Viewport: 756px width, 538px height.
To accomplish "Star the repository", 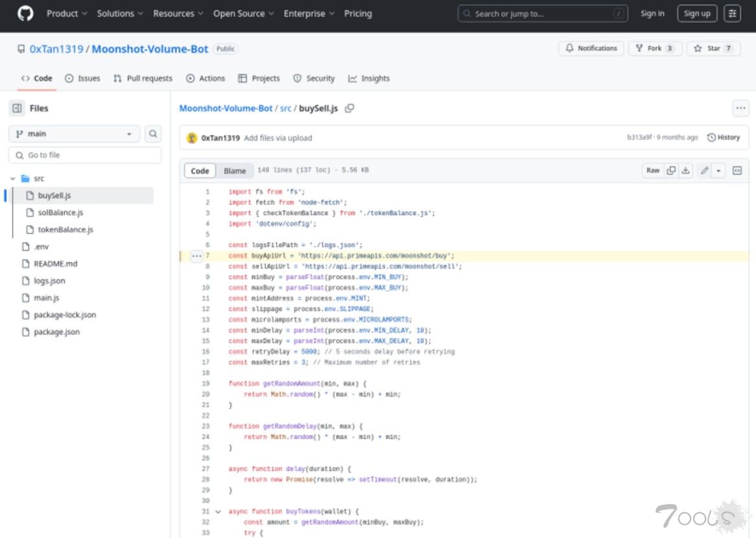I will click(x=714, y=48).
